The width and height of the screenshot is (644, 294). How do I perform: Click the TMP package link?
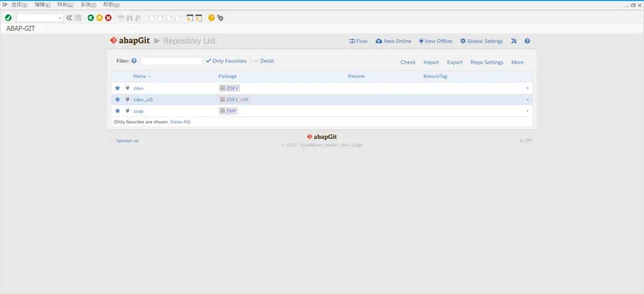pyautogui.click(x=228, y=111)
